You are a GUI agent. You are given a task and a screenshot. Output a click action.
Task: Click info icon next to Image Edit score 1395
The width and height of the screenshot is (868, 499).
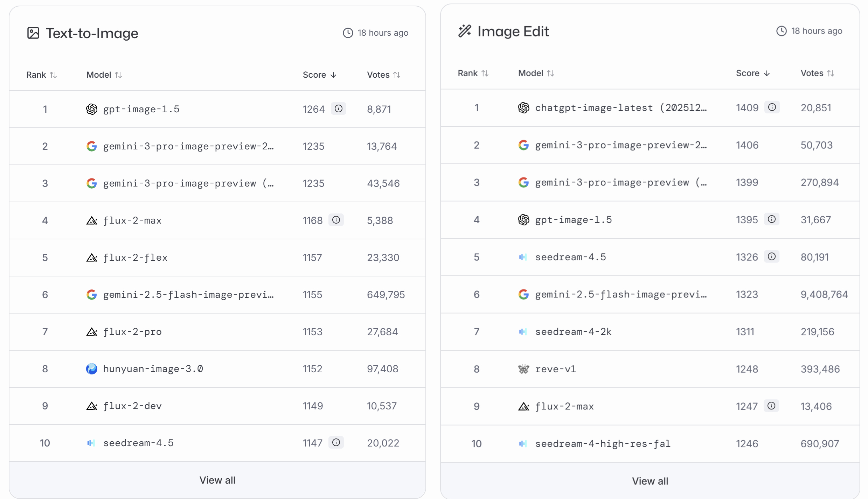771,219
